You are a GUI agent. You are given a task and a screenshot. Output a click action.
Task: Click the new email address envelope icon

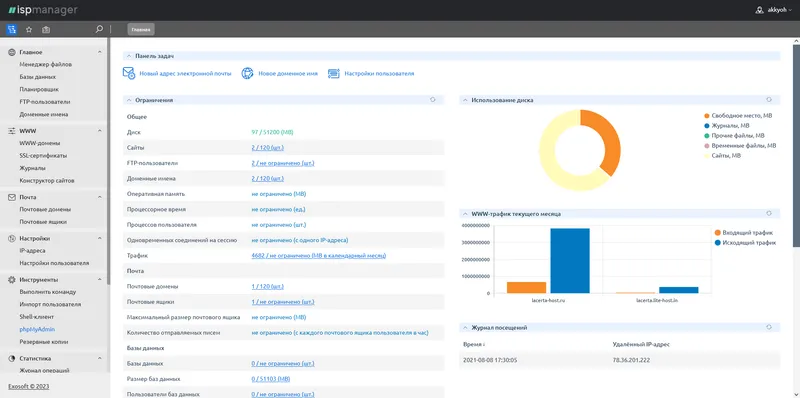(x=129, y=73)
